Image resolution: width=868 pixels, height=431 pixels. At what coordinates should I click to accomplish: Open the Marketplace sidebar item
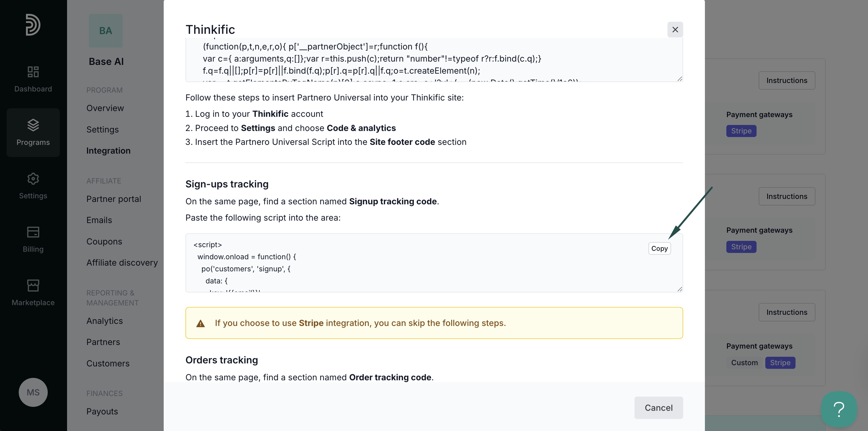point(33,293)
